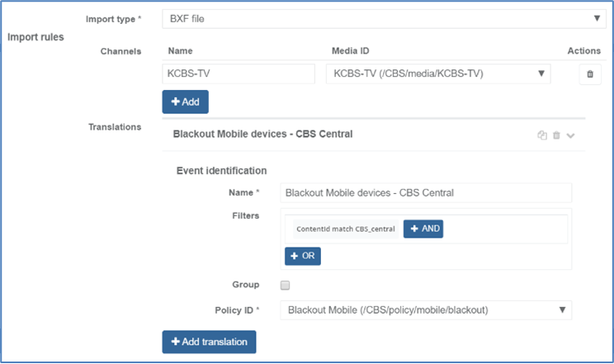Click the Add channel button
This screenshot has width=614, height=364.
pos(185,102)
